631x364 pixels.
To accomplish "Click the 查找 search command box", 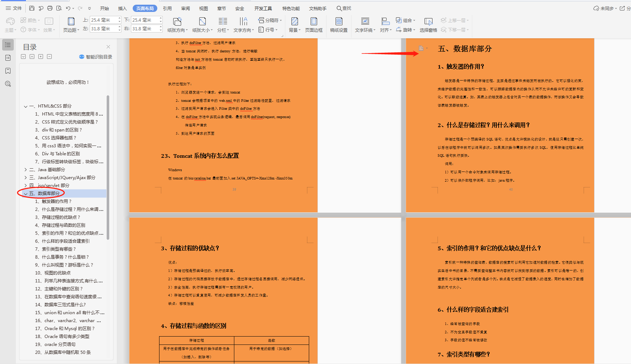I will (x=344, y=8).
